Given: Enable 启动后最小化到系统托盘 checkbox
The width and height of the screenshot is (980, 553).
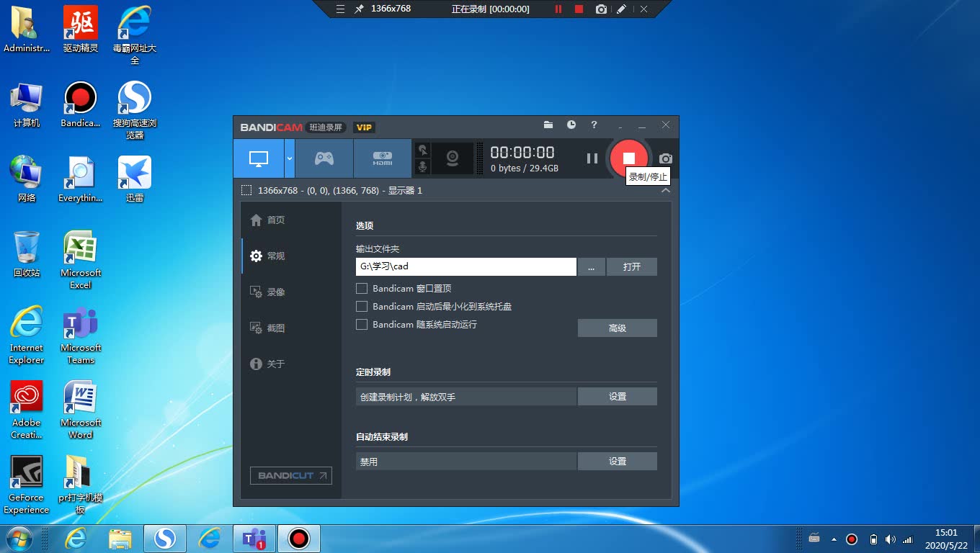Looking at the screenshot, I should 362,306.
